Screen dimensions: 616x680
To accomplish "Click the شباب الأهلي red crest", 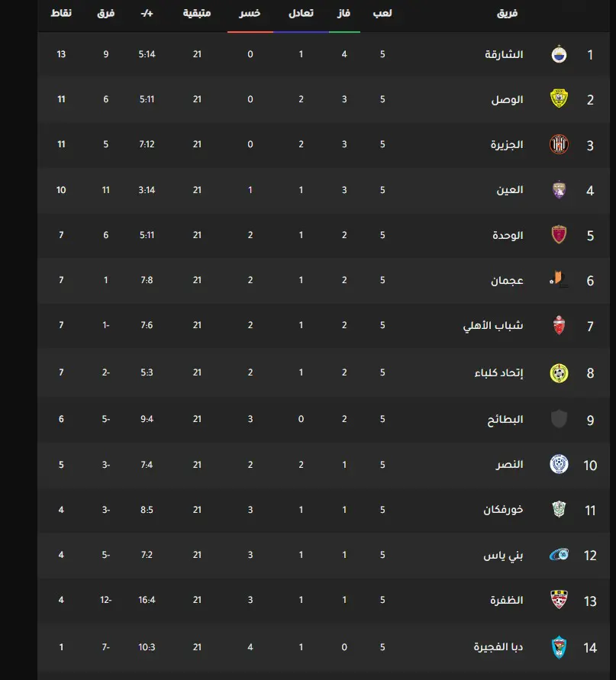I will (x=559, y=325).
